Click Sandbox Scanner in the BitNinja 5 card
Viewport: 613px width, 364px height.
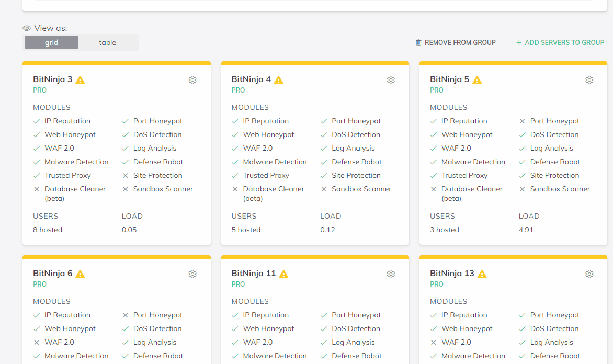tap(560, 189)
